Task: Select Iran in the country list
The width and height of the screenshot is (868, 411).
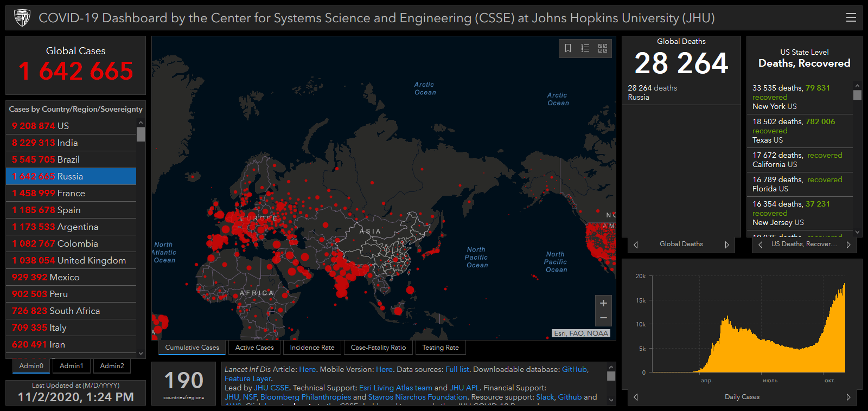Action: pyautogui.click(x=71, y=344)
